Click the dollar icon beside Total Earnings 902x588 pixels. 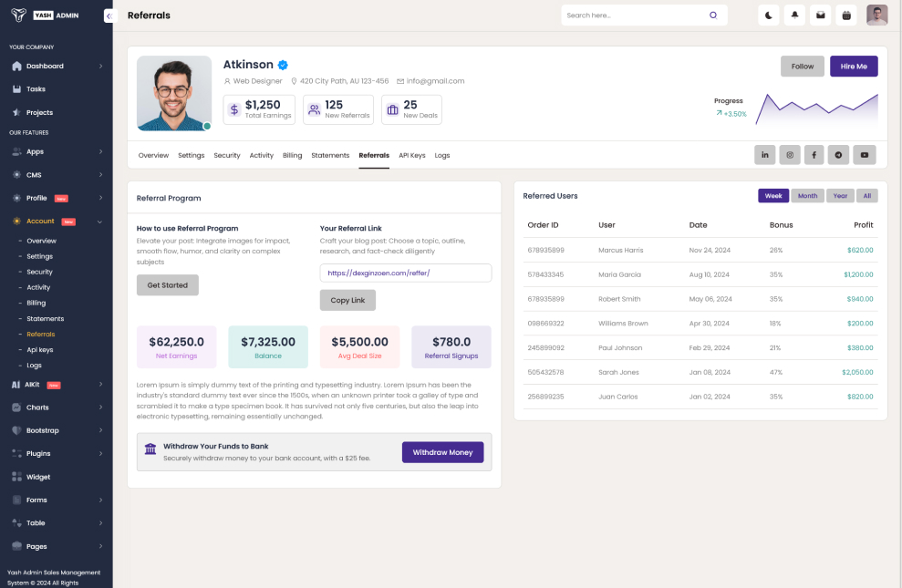pos(234,109)
